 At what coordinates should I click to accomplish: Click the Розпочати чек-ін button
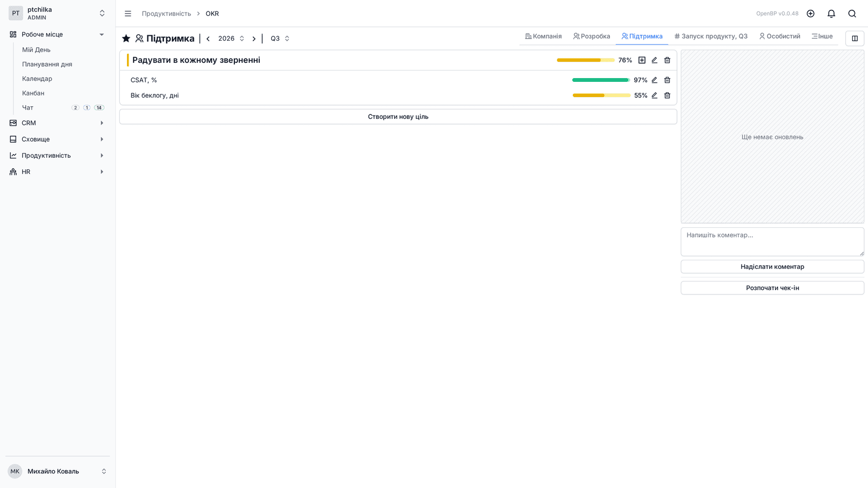click(x=773, y=288)
